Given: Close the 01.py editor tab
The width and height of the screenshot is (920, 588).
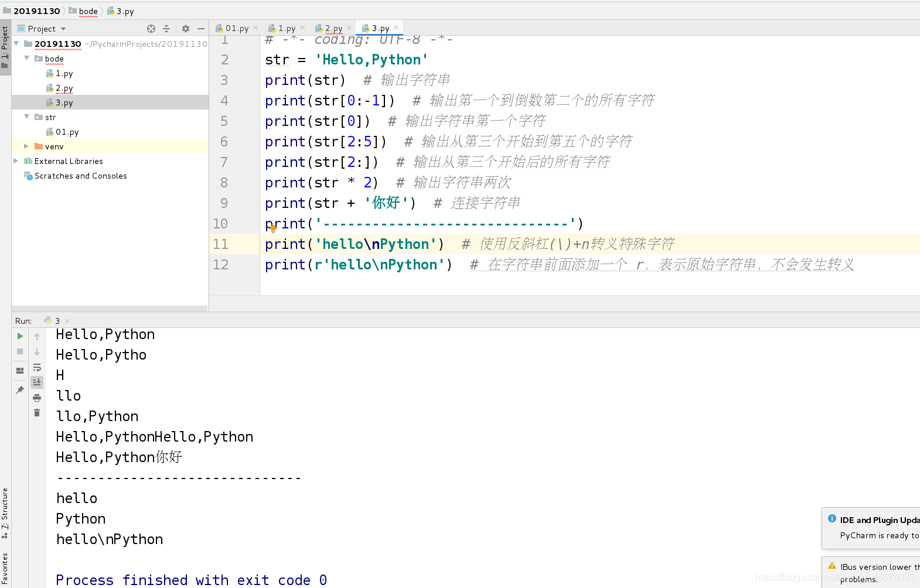Looking at the screenshot, I should (x=255, y=28).
